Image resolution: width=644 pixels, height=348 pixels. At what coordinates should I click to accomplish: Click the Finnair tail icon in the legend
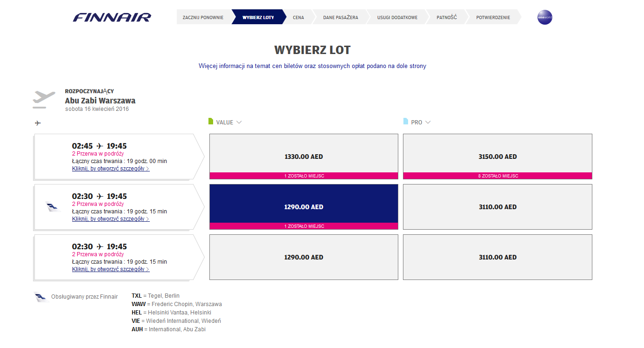(x=41, y=297)
